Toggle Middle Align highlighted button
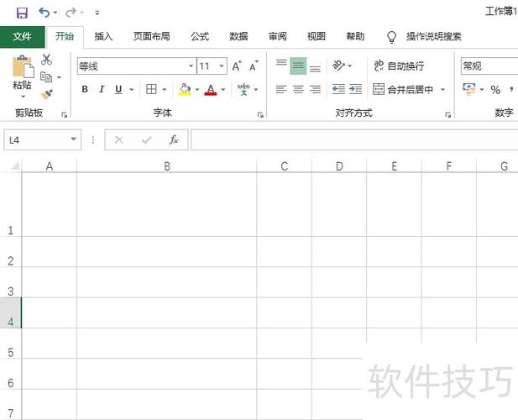 tap(298, 66)
